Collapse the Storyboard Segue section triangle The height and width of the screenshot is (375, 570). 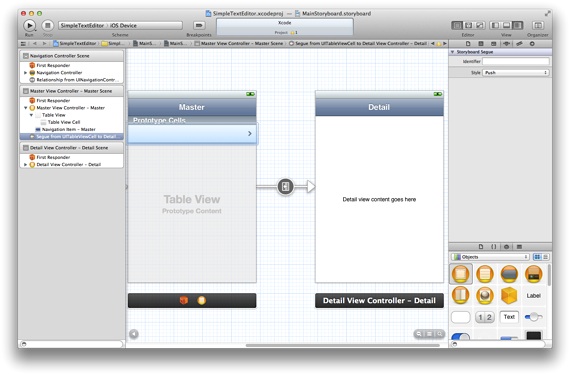coord(453,52)
